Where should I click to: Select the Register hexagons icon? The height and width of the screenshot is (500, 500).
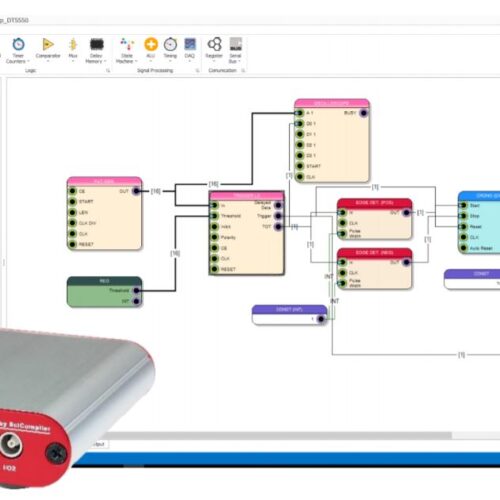(214, 44)
